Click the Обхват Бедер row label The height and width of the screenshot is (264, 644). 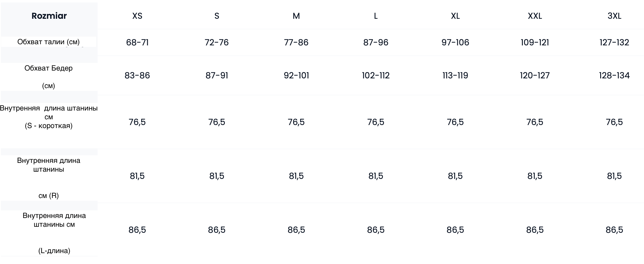49,77
